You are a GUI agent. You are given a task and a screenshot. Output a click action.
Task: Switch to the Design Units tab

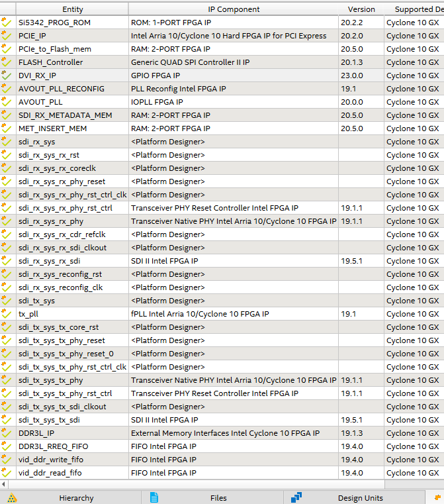coord(355,498)
